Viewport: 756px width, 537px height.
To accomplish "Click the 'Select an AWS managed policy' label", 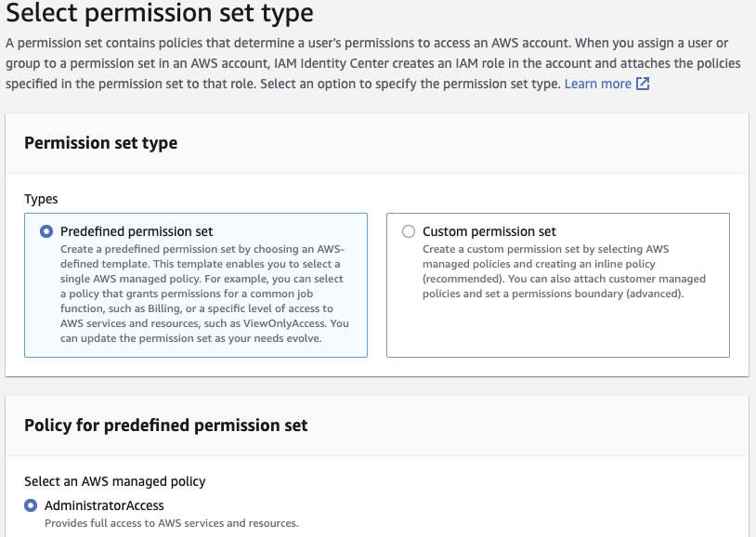I will pos(115,481).
